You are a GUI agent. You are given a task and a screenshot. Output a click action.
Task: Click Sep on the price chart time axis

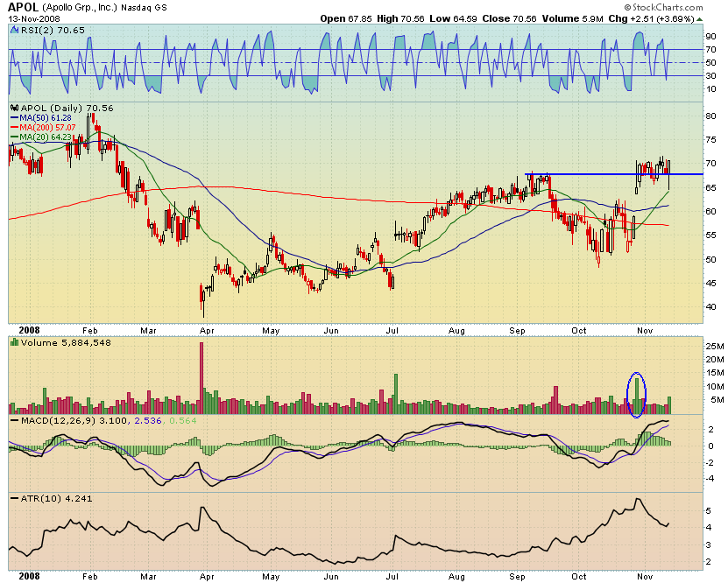[517, 331]
